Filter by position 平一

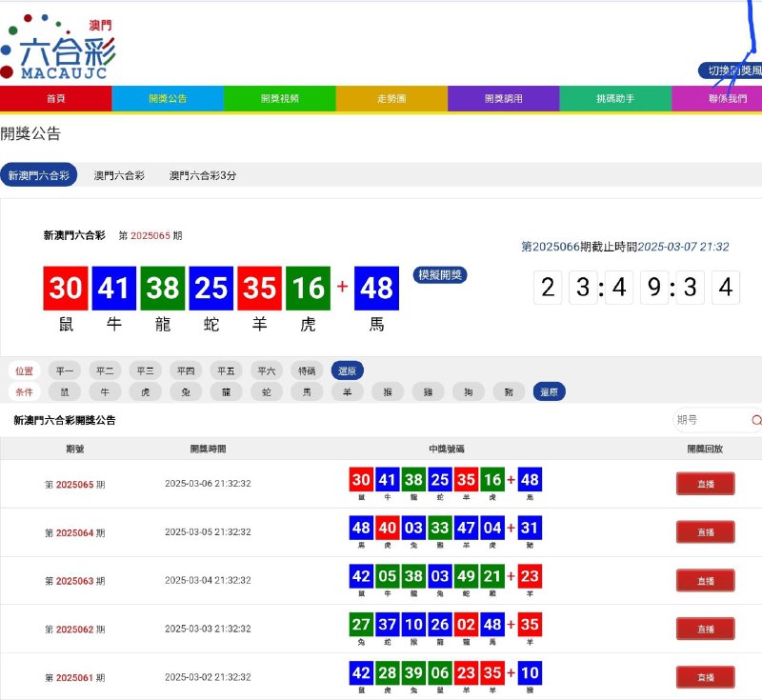point(64,371)
